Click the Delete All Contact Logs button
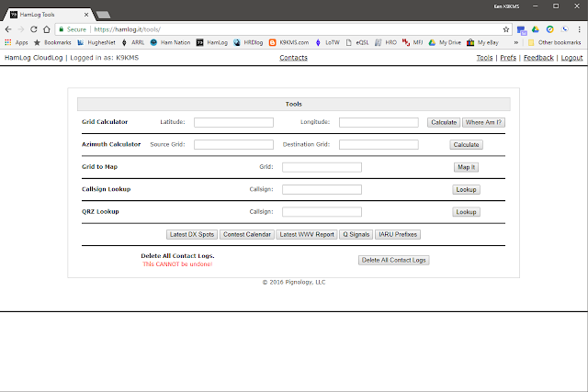The image size is (588, 392). [394, 260]
